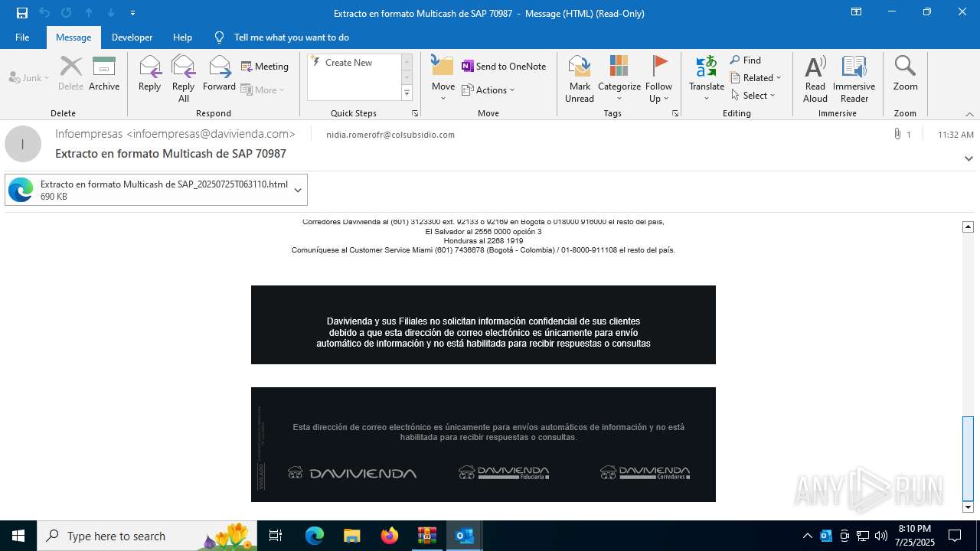Open Immersive Reader
Screen dimensions: 980x551
854,79
